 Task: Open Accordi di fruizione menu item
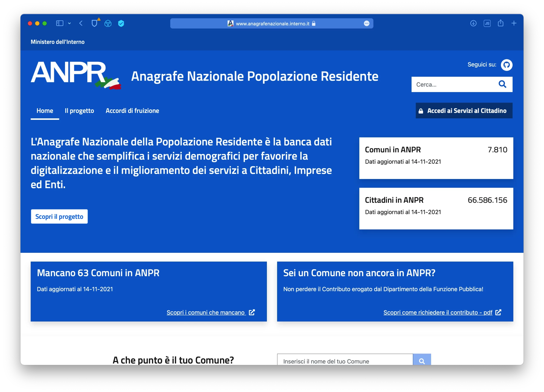tap(132, 111)
